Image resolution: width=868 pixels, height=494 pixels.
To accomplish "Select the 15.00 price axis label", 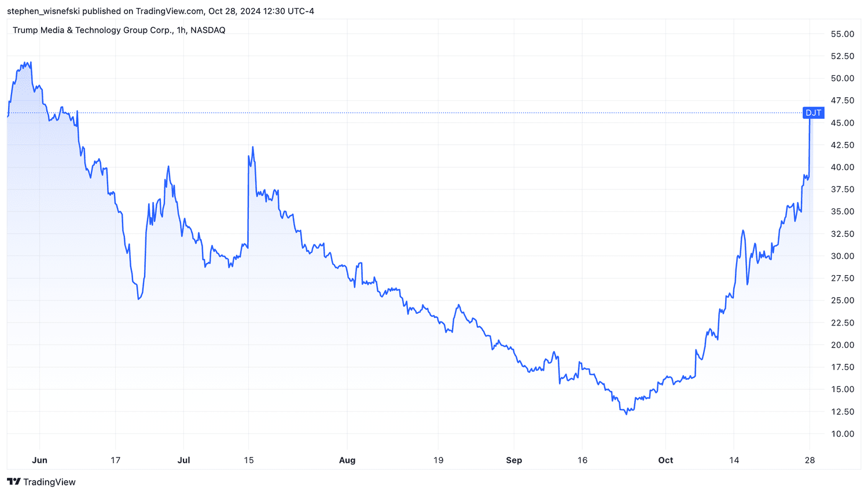I will pyautogui.click(x=843, y=389).
